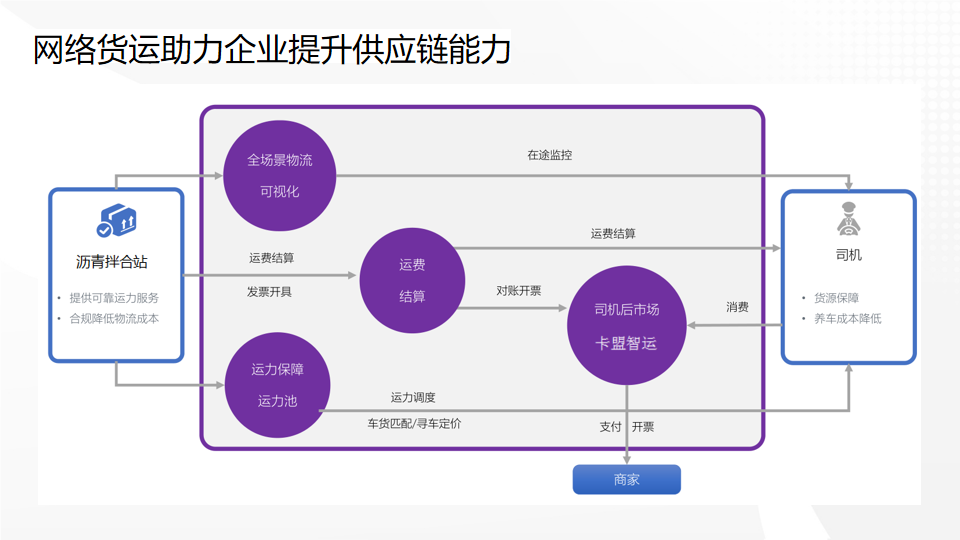Select the 提供可靠运力服务 bullet point
960x540 pixels.
tap(114, 298)
